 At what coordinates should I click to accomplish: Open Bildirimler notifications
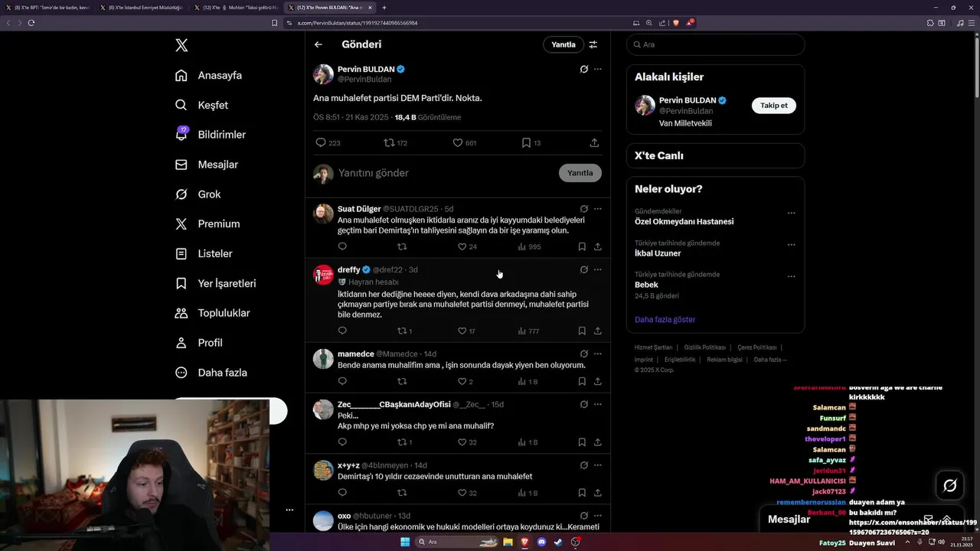[x=211, y=135]
